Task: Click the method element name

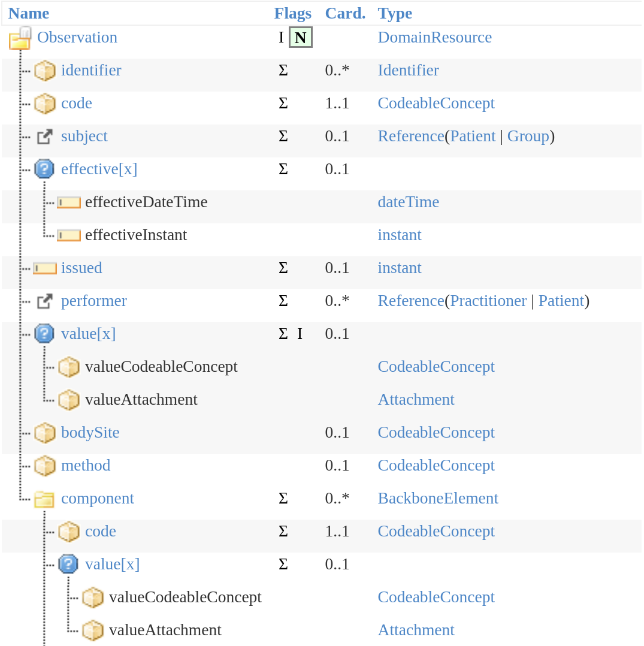Action: 86,466
